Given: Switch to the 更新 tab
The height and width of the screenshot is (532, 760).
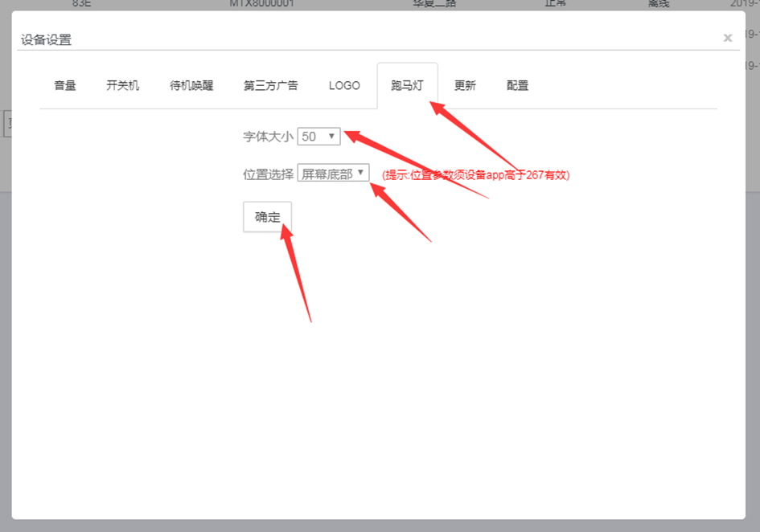Looking at the screenshot, I should click(x=465, y=85).
